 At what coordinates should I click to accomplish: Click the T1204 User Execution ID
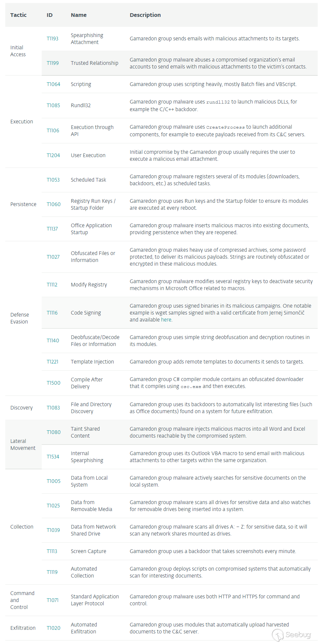click(53, 155)
